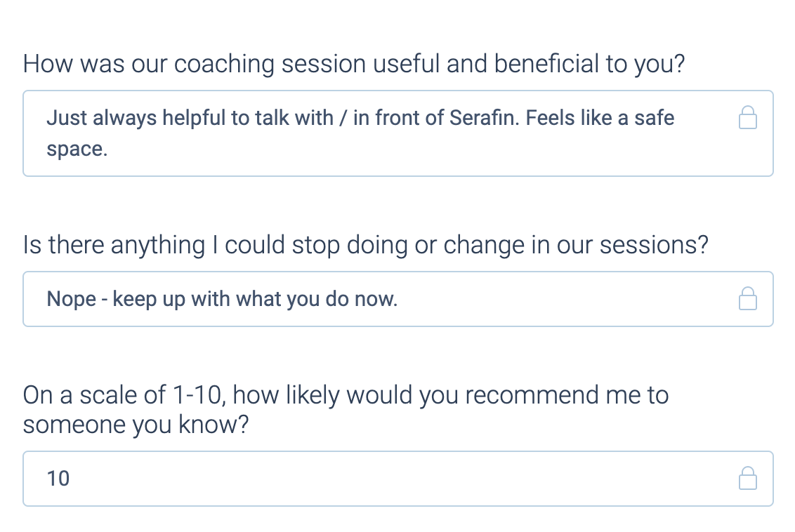The image size is (795, 532).
Task: Click the "10" score value
Action: pyautogui.click(x=58, y=479)
